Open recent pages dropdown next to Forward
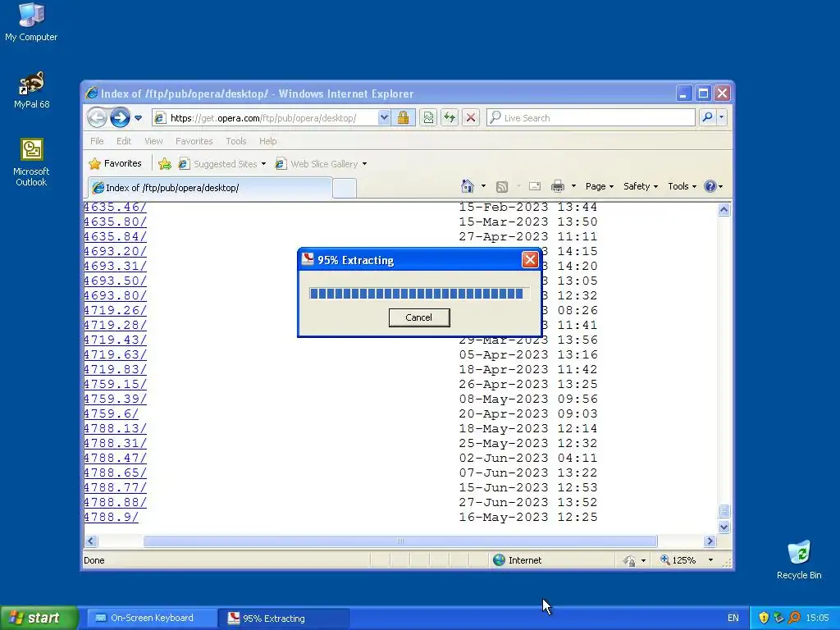 click(138, 118)
